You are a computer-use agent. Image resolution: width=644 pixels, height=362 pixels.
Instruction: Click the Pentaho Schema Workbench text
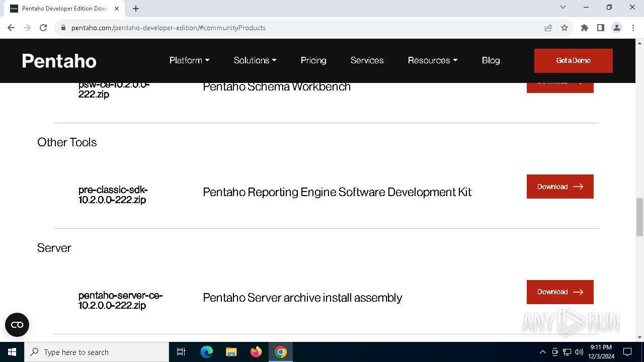pyautogui.click(x=277, y=86)
